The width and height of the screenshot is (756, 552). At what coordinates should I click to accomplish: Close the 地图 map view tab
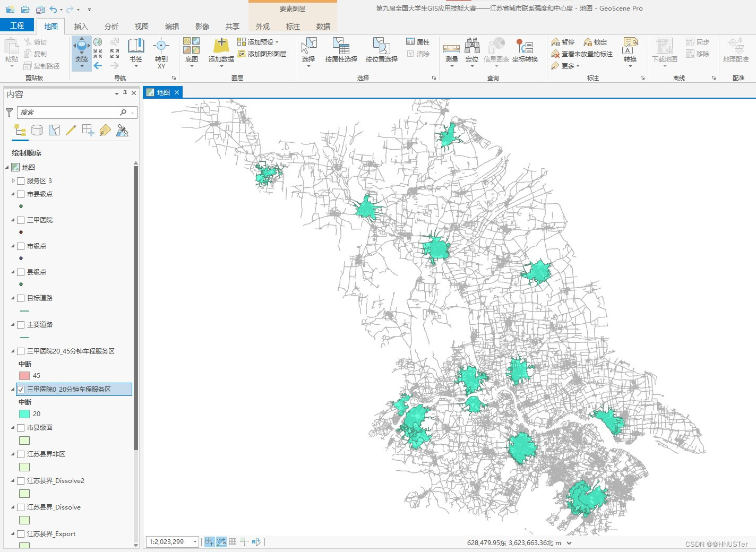coord(177,92)
